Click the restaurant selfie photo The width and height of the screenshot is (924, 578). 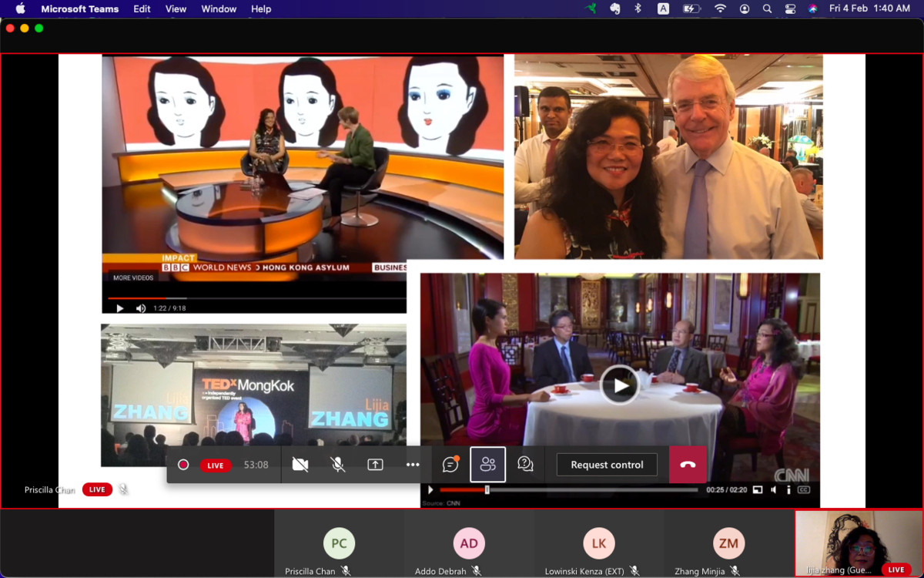pos(668,156)
